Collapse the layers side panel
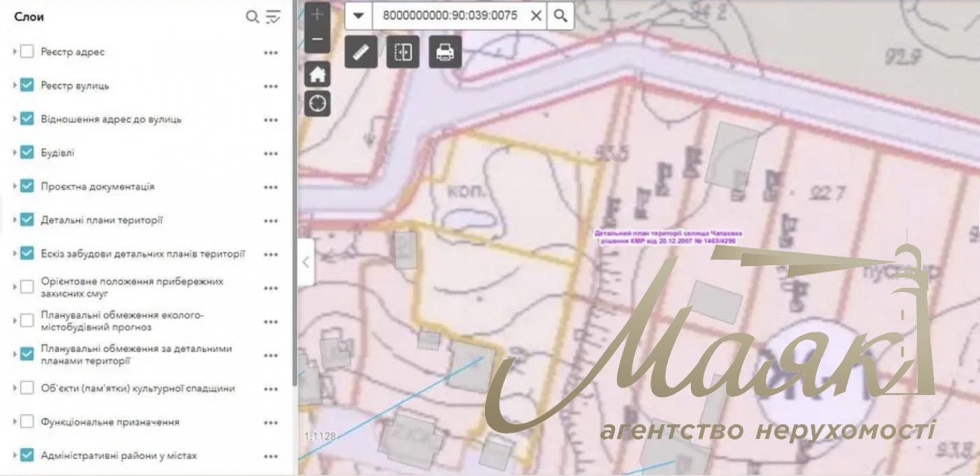The image size is (980, 476). point(305,262)
